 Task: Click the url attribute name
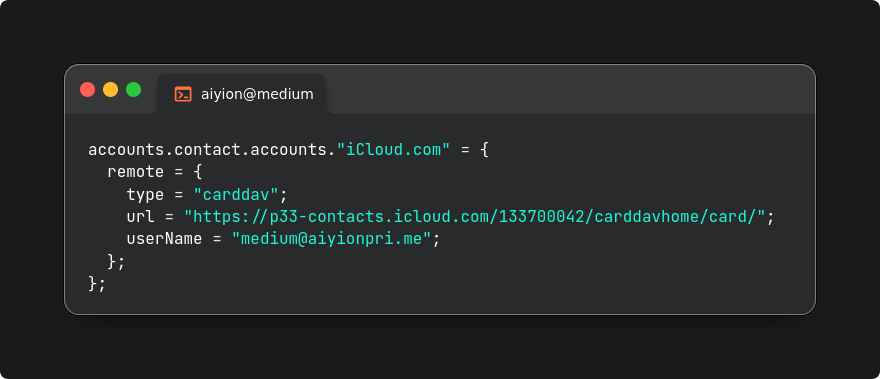click(x=140, y=216)
